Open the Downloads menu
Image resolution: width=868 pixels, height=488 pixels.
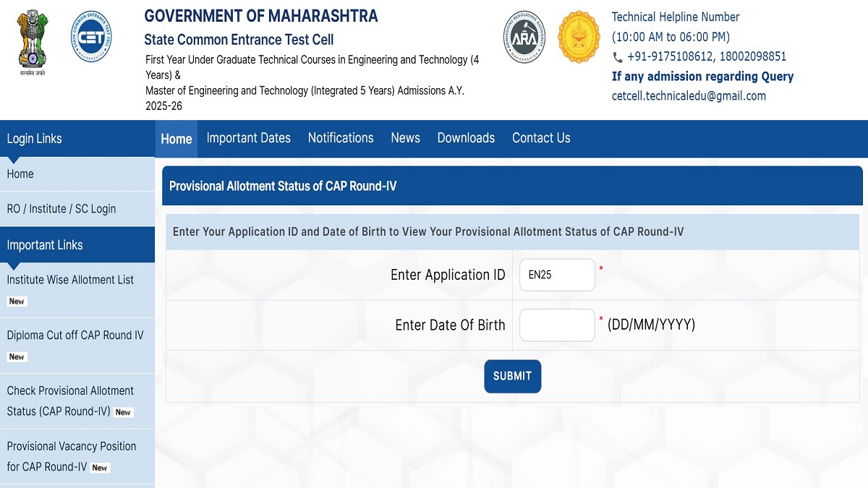click(x=466, y=138)
